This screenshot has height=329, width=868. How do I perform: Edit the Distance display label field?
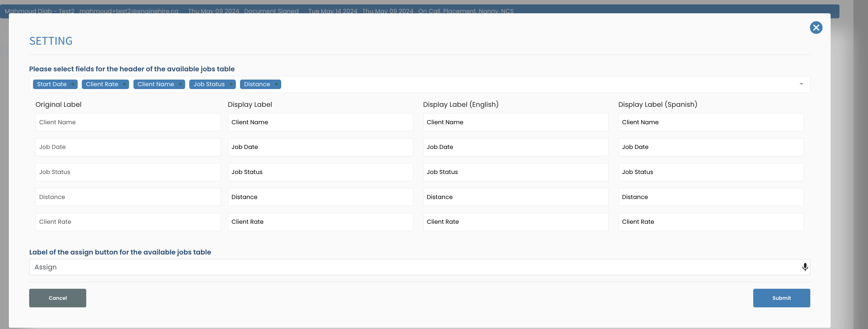(x=321, y=197)
